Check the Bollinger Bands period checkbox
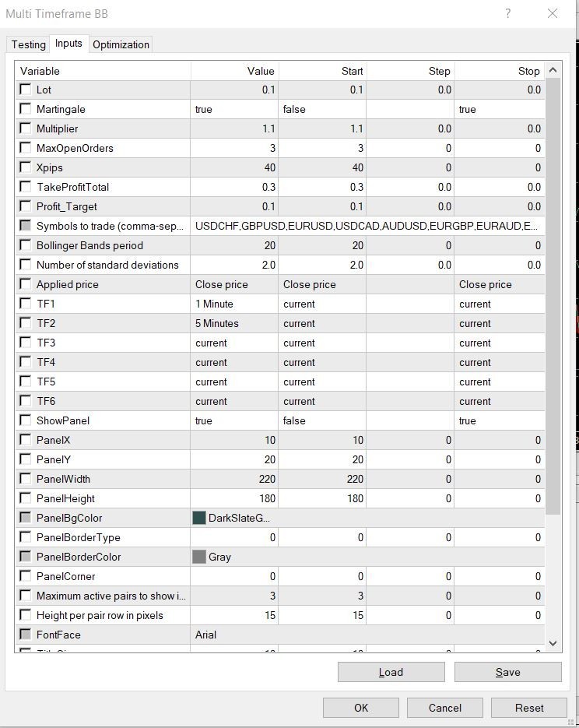579x728 pixels. (26, 245)
